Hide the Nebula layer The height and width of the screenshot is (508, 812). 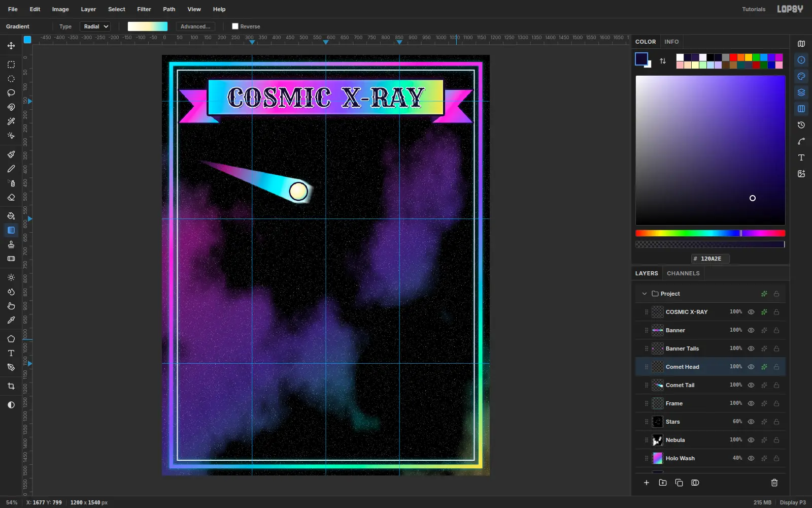pos(751,440)
